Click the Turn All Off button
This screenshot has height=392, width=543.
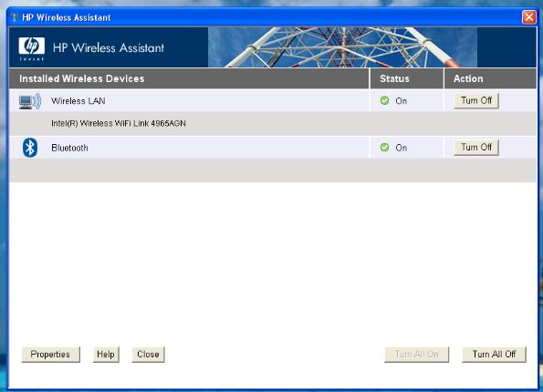[x=494, y=355]
